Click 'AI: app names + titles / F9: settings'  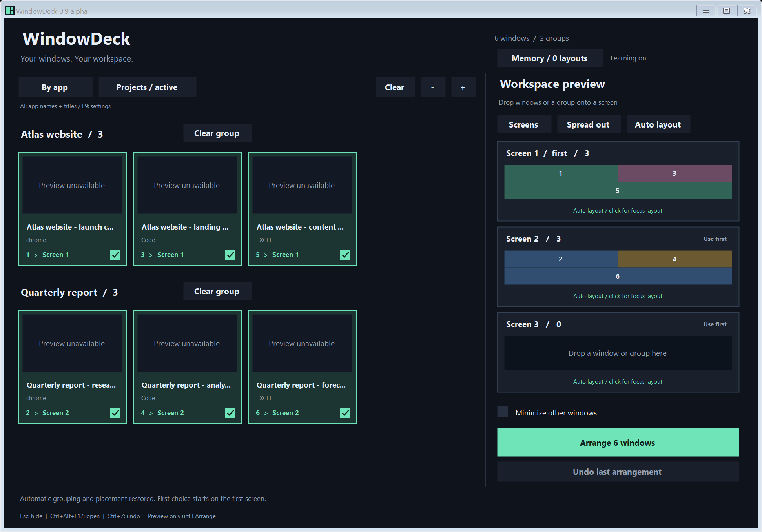[66, 106]
